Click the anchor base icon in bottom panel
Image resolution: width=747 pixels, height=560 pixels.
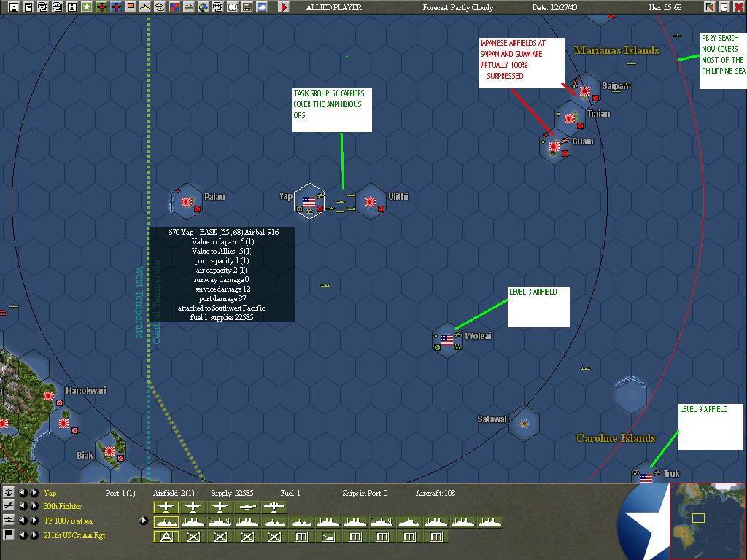(9, 493)
